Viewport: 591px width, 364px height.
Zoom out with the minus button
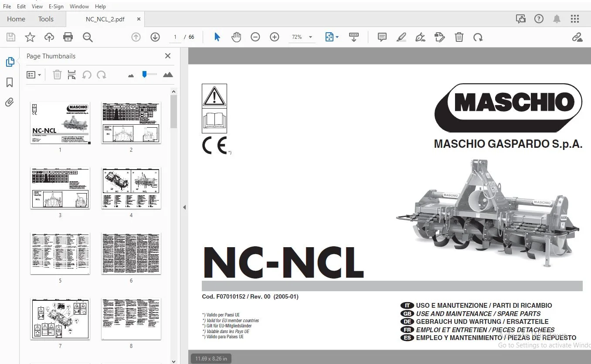[x=255, y=37]
